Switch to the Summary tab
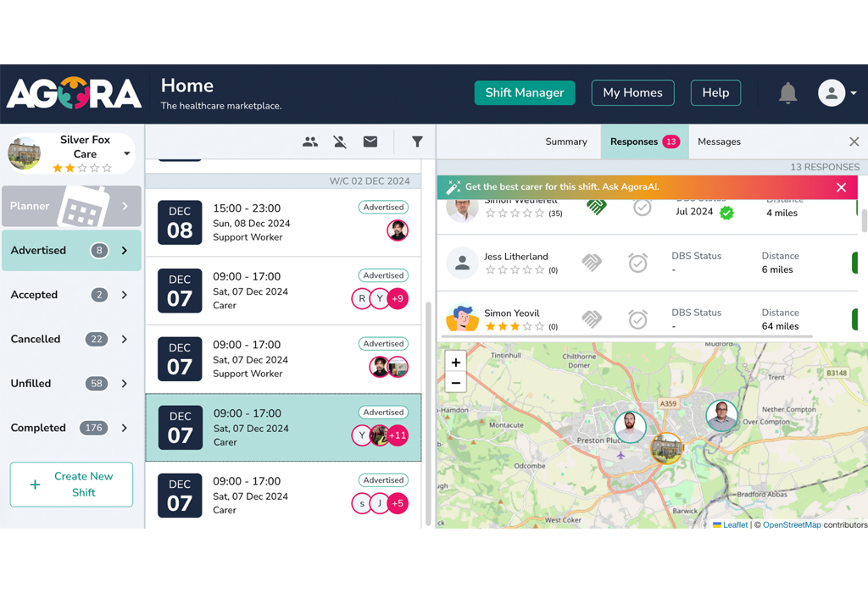868x593 pixels. pos(566,142)
